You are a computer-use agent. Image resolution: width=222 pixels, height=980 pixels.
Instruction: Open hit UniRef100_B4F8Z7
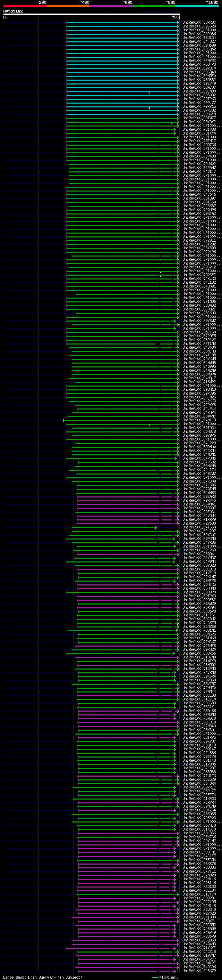click(x=199, y=41)
